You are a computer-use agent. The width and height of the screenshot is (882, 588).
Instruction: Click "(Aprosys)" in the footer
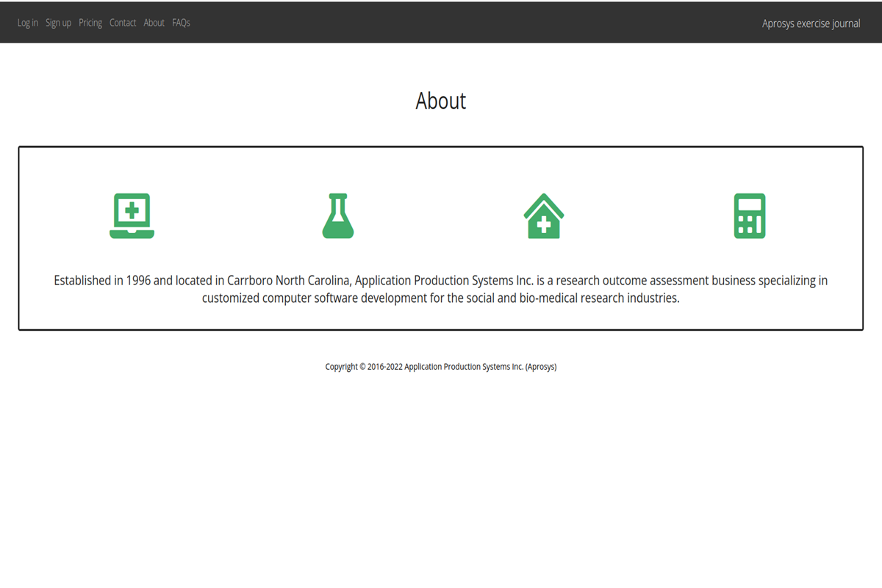pos(541,367)
